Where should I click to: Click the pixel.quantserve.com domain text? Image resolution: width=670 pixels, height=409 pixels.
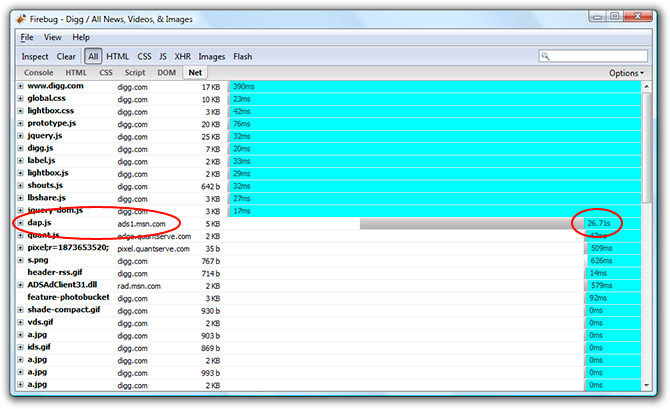[153, 249]
